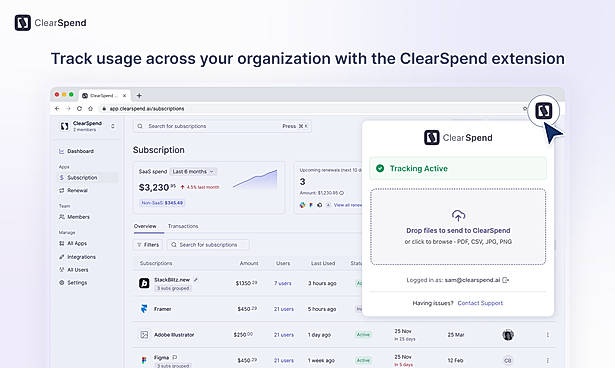Click the owner avatar in Adobe Illustrator row

click(x=508, y=335)
